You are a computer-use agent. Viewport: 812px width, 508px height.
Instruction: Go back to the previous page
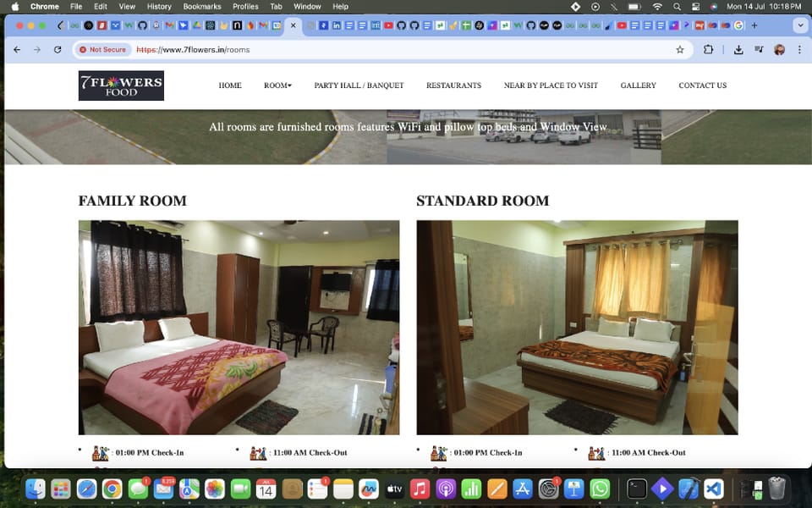17,50
